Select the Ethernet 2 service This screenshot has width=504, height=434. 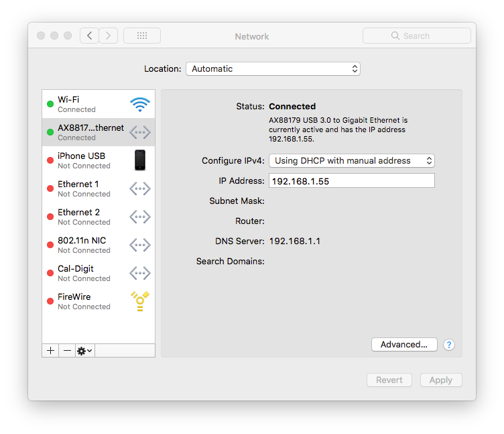(99, 217)
